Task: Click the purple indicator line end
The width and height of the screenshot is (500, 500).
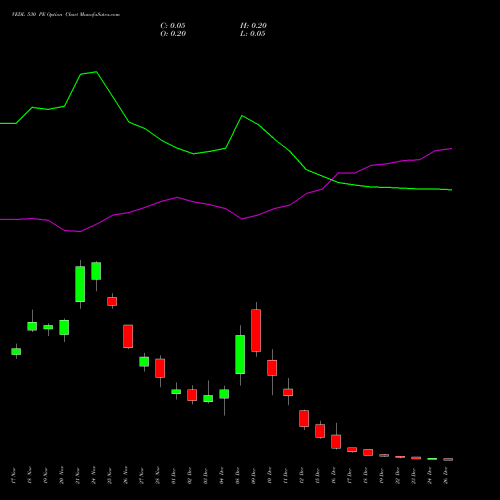Action: pos(451,149)
